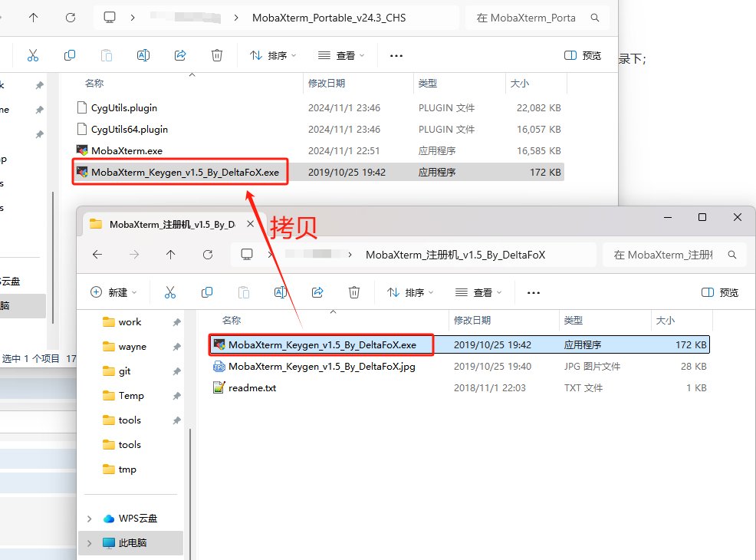Screen dimensions: 756x560
Task: Select WPS云盘 in sidebar
Action: (x=130, y=519)
